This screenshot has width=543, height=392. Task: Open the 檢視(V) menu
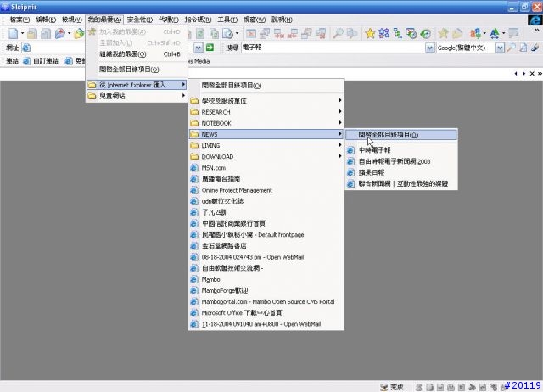click(72, 20)
